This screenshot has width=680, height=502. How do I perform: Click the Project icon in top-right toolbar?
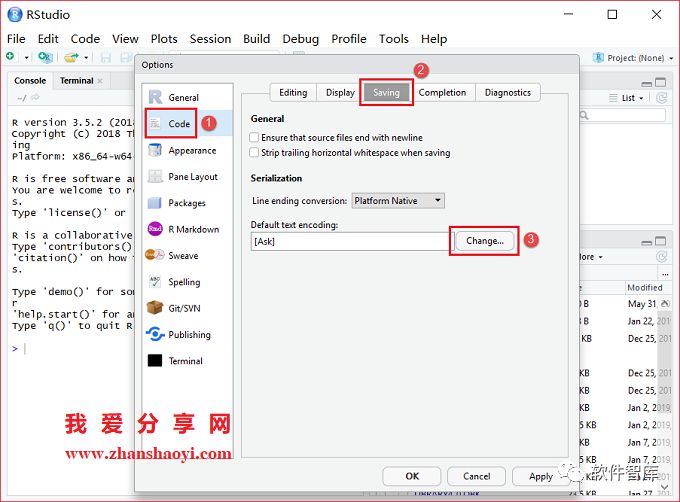click(598, 58)
